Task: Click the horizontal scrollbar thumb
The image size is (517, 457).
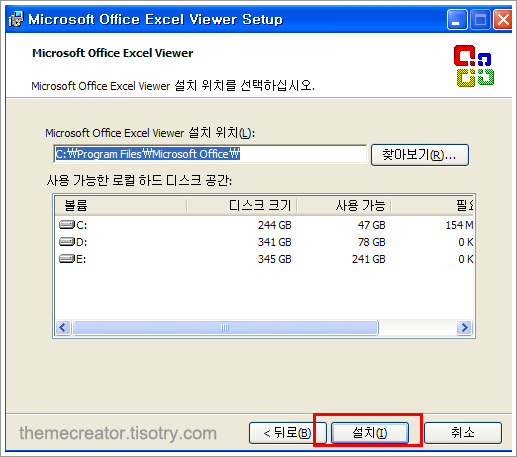Action: (225, 328)
